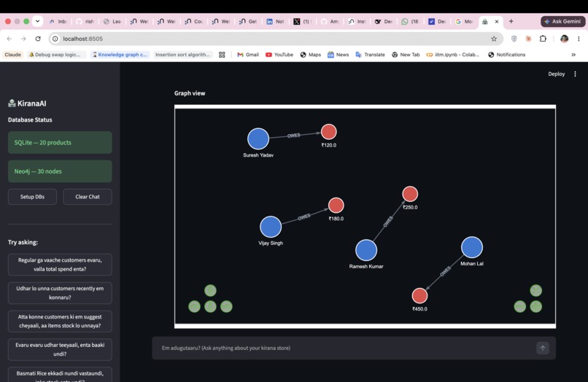Select the Vijay Singh customer node
The image size is (588, 382).
tap(271, 227)
